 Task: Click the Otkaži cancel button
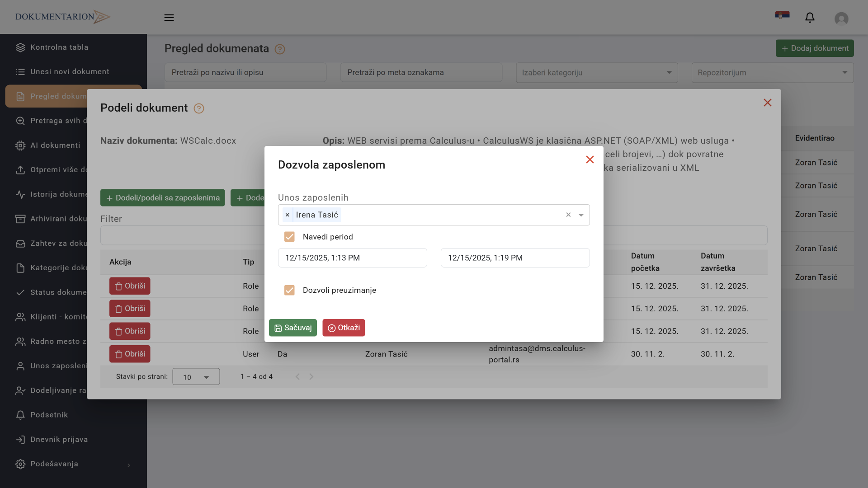tap(344, 328)
